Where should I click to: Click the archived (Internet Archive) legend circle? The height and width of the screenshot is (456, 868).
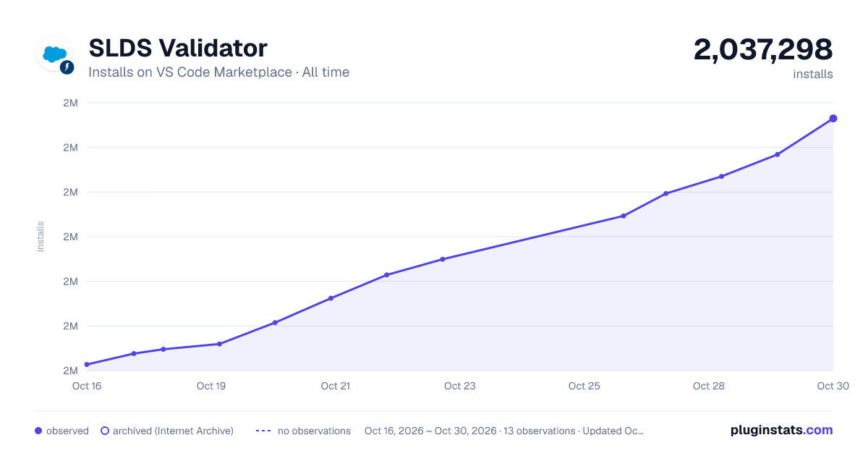point(105,431)
